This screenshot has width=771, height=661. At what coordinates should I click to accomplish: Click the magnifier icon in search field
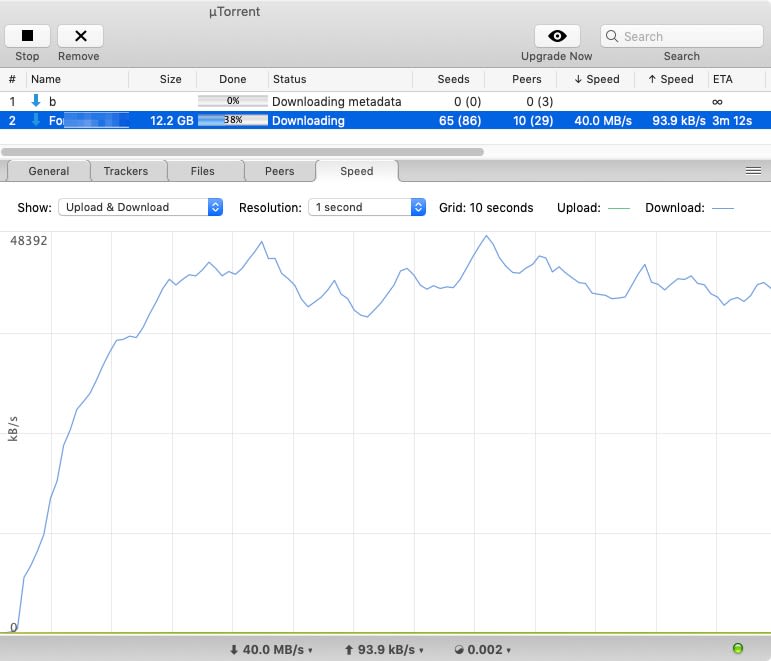612,36
